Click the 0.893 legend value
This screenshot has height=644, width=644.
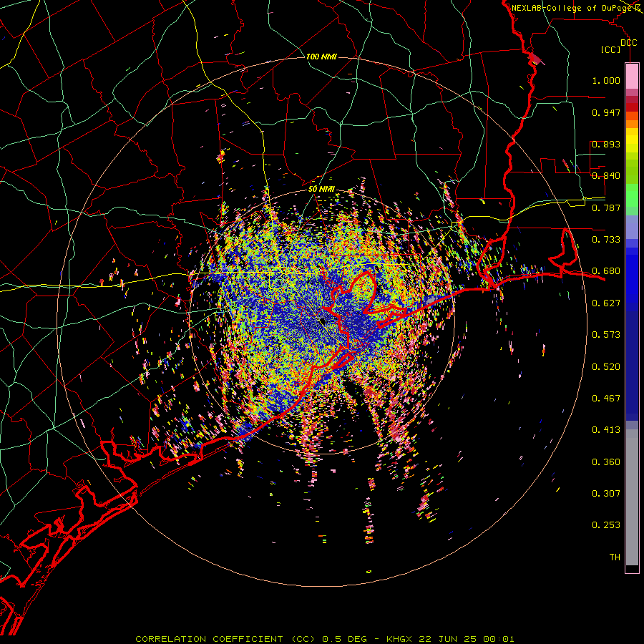[x=606, y=144]
